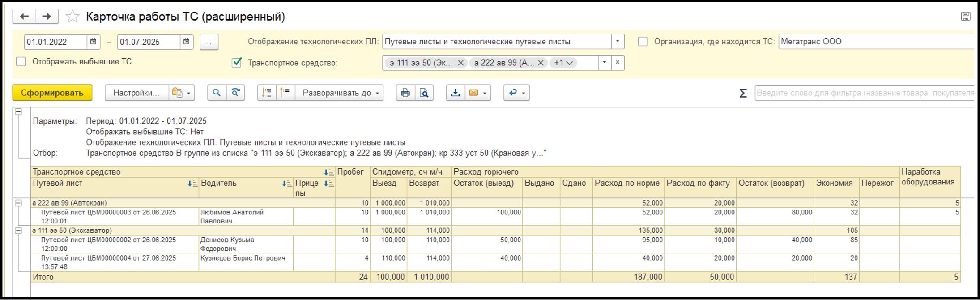Open print preview icon
Viewport: 980px width, 300px height.
click(x=424, y=93)
